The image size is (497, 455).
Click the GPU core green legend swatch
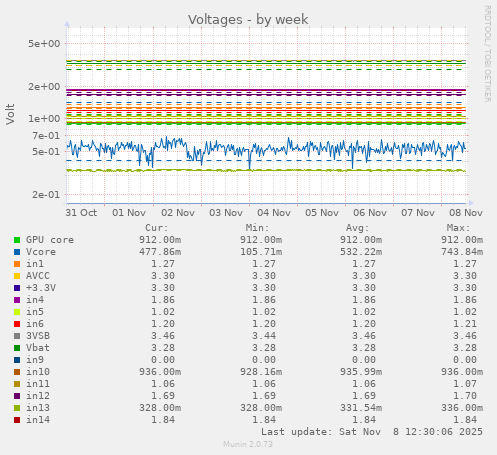[17, 240]
